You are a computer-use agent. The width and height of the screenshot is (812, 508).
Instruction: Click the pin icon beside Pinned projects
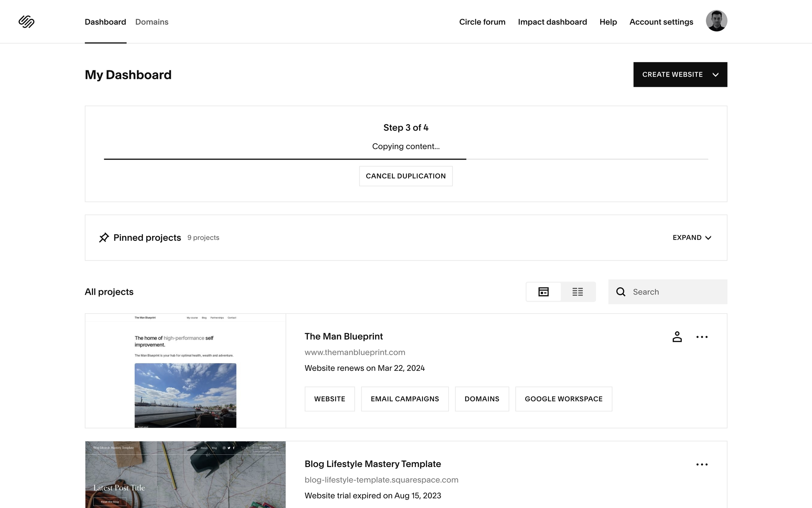[104, 238]
